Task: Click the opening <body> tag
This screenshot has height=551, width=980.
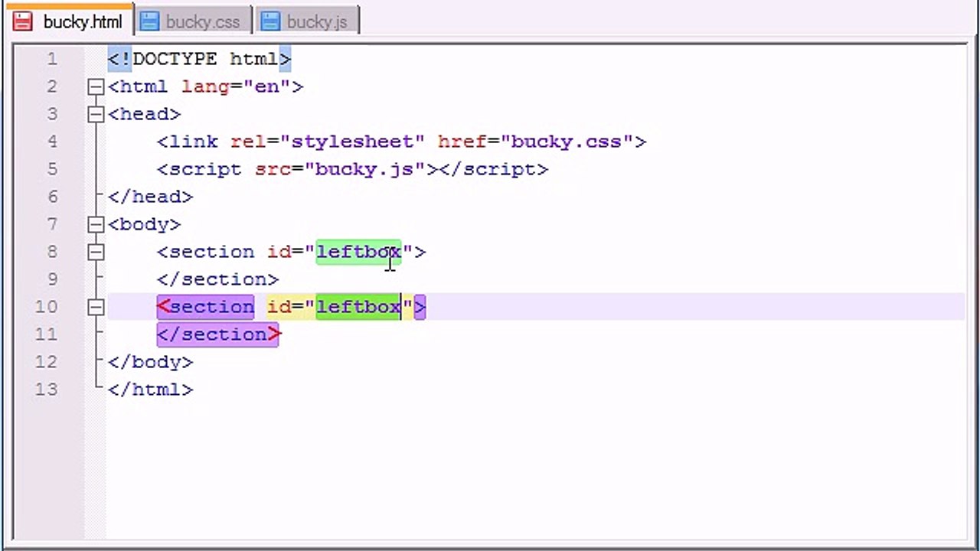Action: 145,224
